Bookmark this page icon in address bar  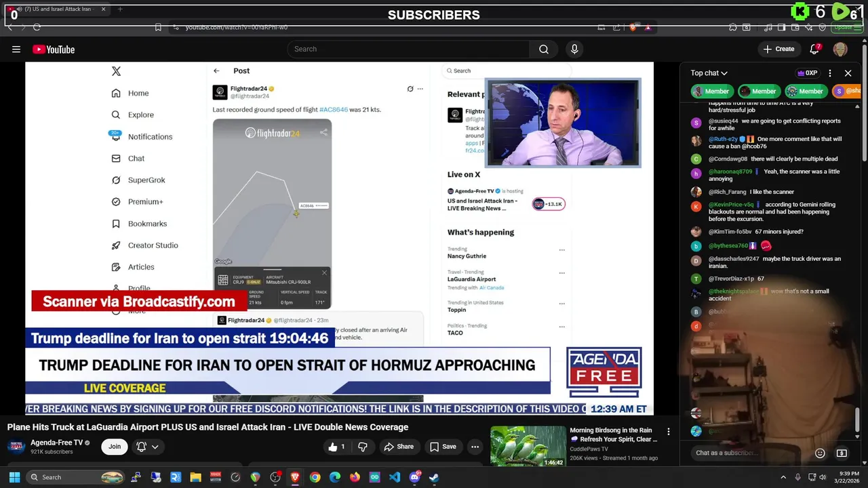(158, 27)
